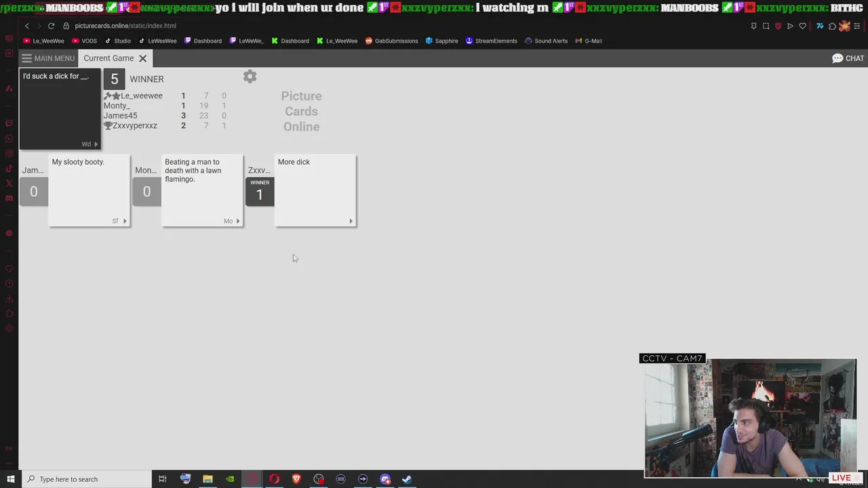Open Task View on the taskbar

(x=162, y=479)
